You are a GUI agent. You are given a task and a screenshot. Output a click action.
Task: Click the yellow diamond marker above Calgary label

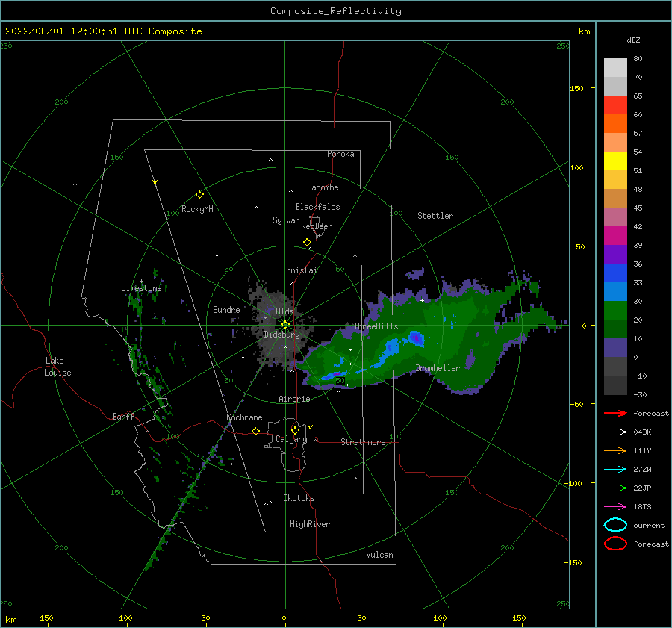click(x=295, y=430)
